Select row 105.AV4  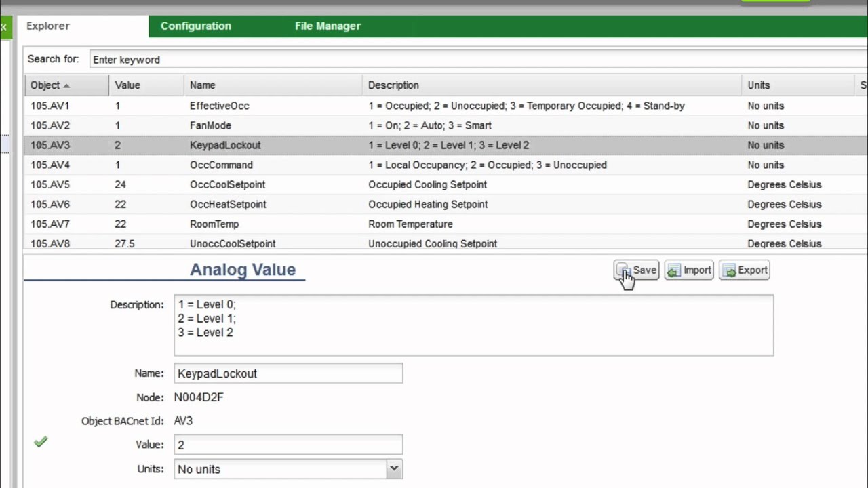tap(446, 165)
